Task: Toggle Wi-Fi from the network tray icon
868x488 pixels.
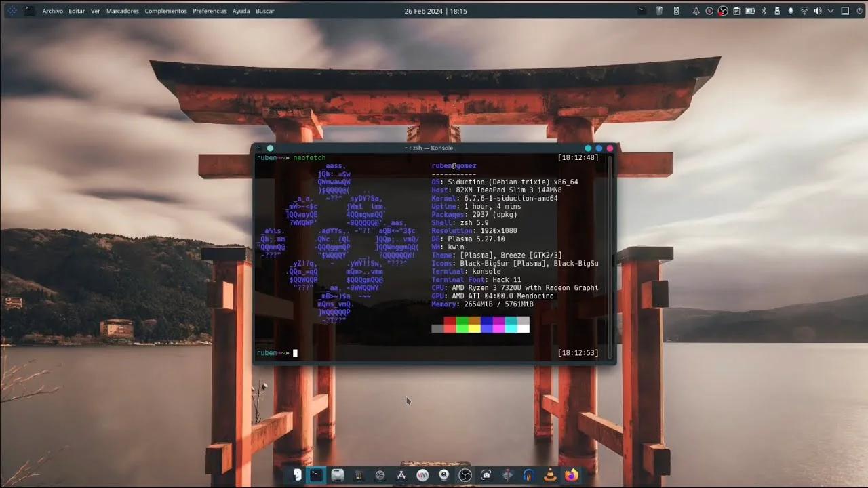Action: 804,11
